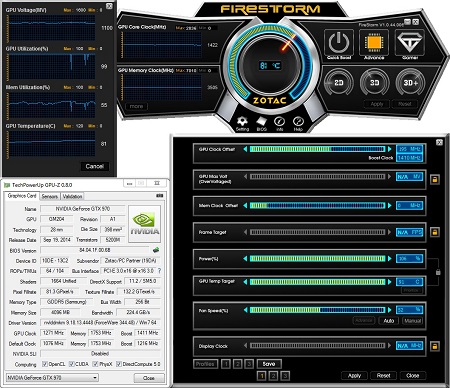
Task: Select saved profile slot 3 beside Save
Action: (249, 364)
